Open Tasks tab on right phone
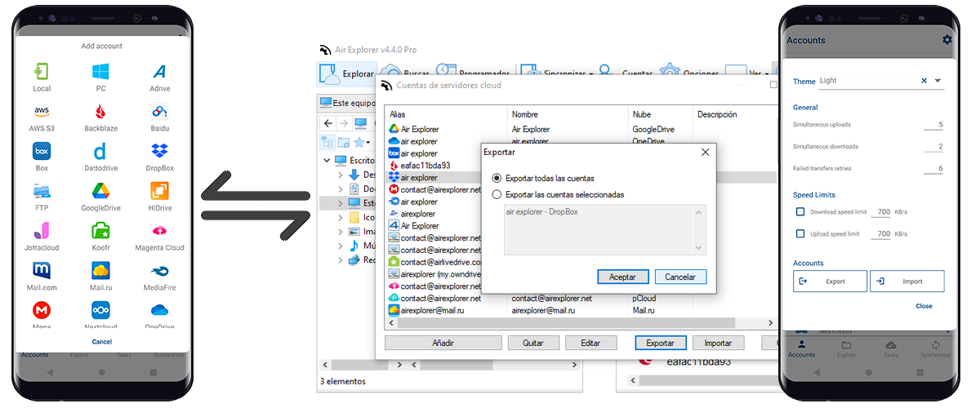This screenshot has width=980, height=408. pyautogui.click(x=891, y=348)
